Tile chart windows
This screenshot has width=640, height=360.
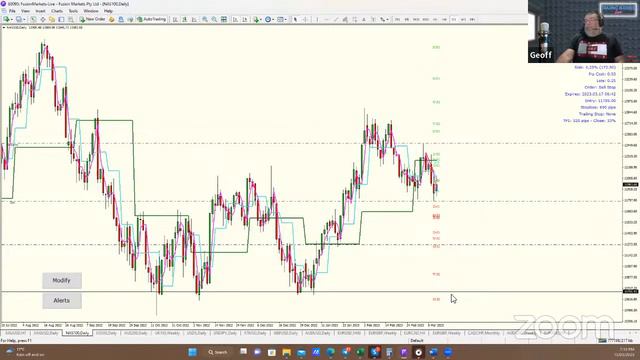(224, 19)
